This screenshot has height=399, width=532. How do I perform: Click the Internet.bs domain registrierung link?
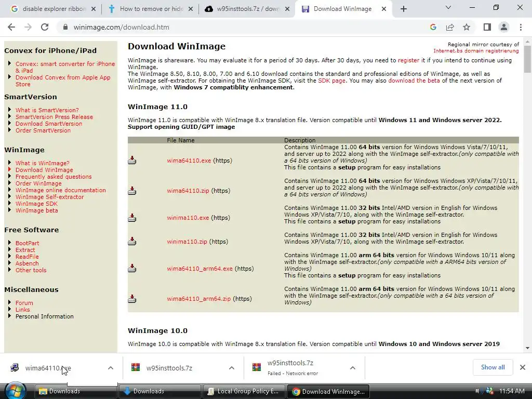coord(476,51)
